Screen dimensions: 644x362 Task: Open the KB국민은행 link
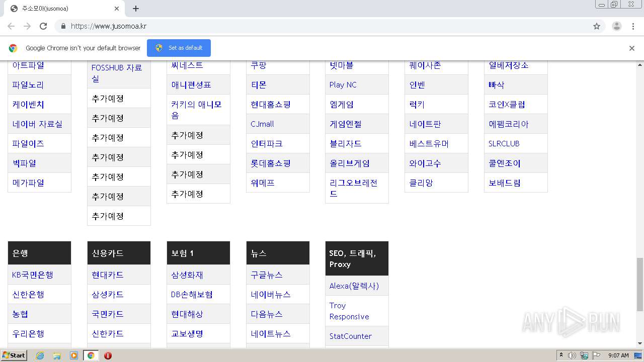coord(33,275)
